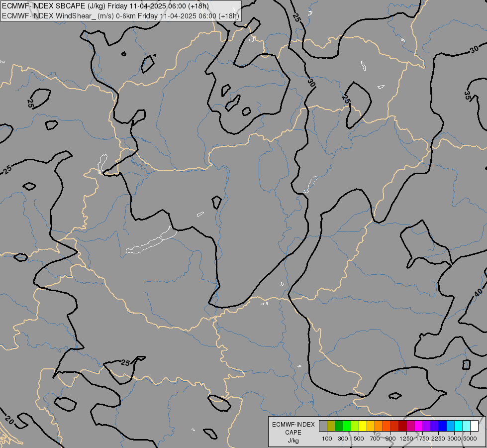Click the bright magenta legend swatch

(x=419, y=426)
